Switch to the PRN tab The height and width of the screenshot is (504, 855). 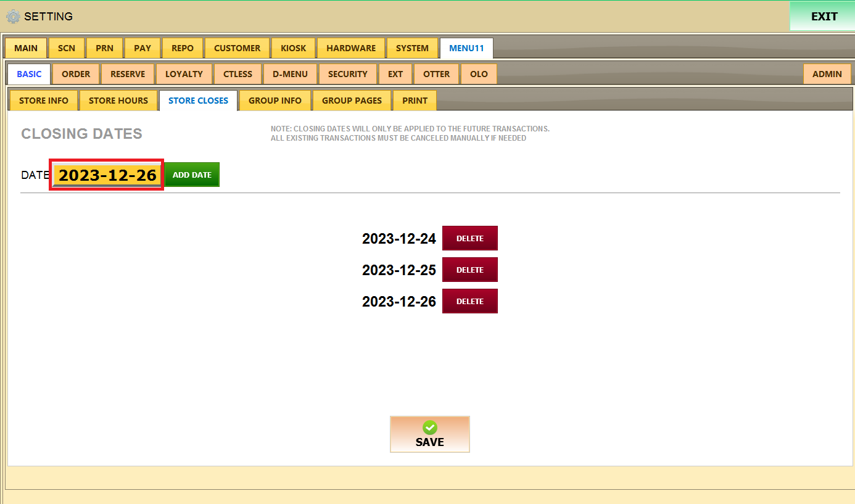point(104,48)
